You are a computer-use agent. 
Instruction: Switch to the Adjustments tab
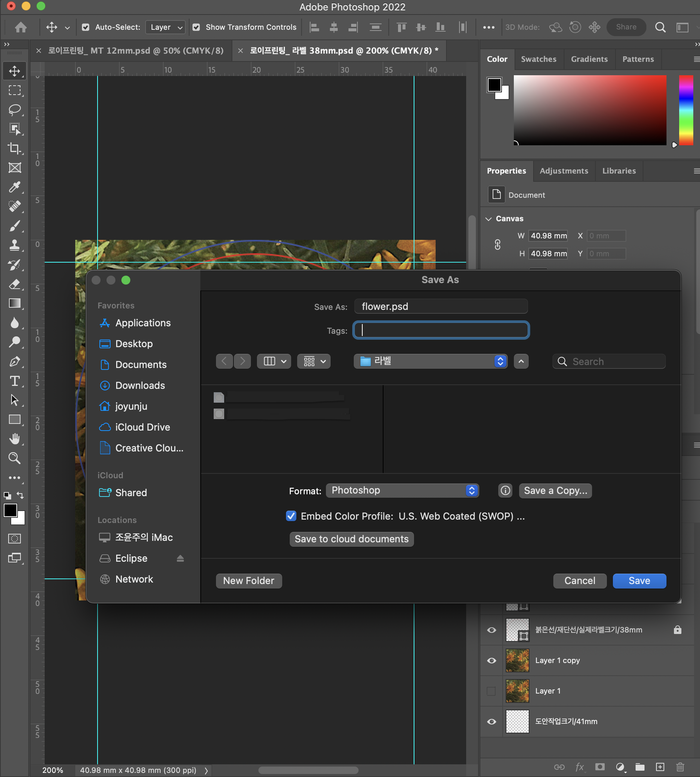(563, 171)
